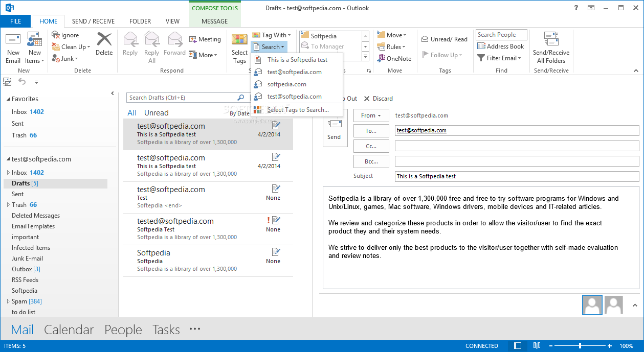Screen dimensions: 644x352
Task: Show All messages filter
Action: click(132, 113)
